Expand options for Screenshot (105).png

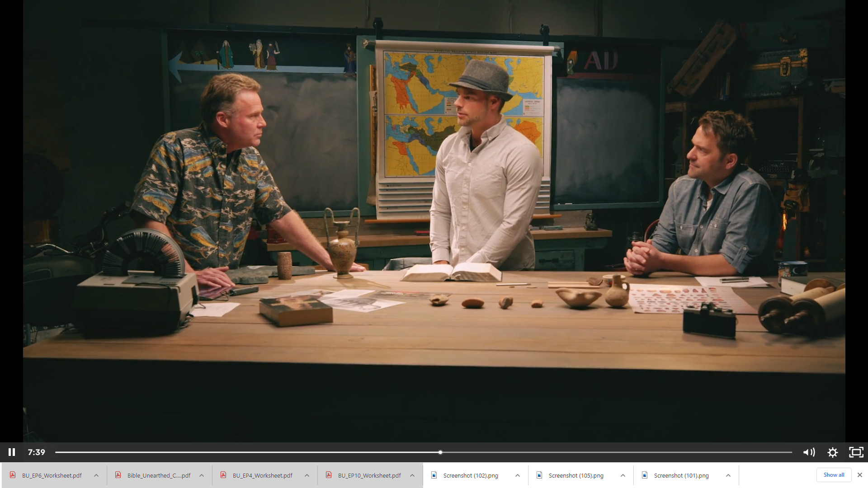point(623,475)
